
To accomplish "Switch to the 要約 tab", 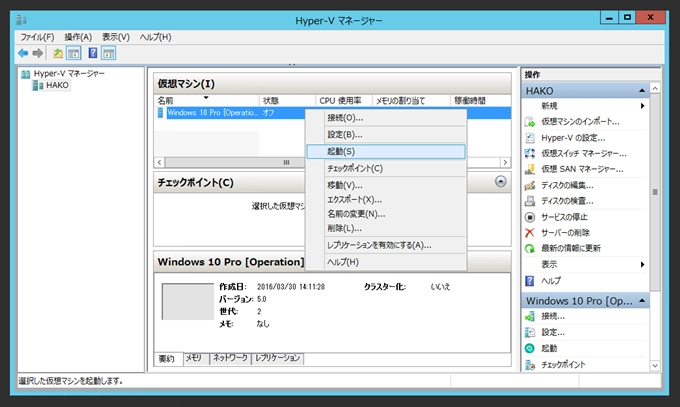I will point(167,359).
